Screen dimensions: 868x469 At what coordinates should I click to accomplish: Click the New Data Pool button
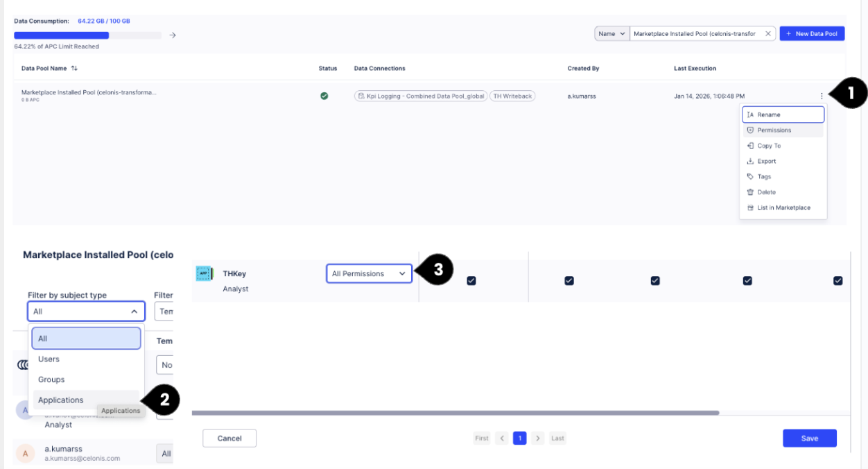point(812,33)
